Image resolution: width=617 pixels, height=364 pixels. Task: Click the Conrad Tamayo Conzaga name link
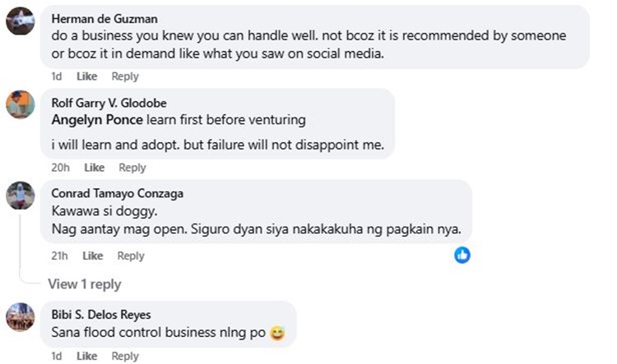pos(117,193)
